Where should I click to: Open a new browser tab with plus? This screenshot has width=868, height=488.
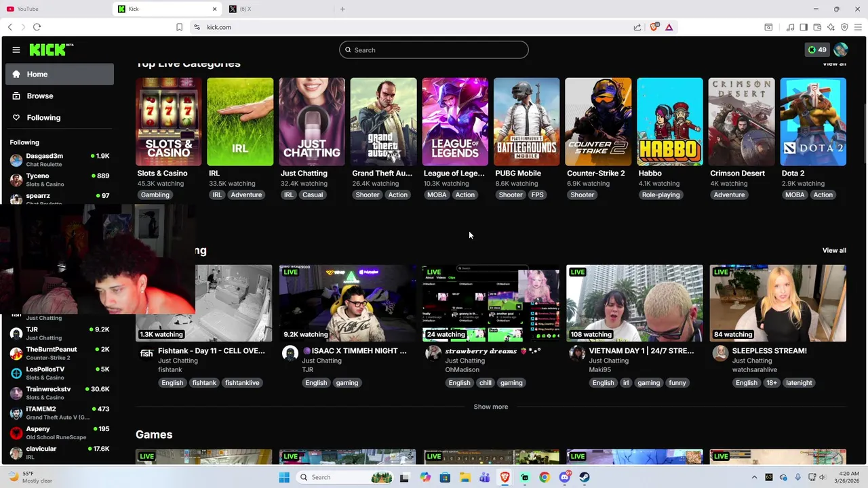pos(342,9)
